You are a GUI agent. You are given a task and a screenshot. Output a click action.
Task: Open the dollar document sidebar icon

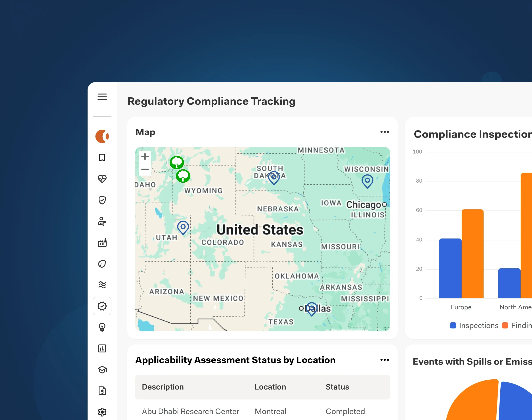(102, 391)
